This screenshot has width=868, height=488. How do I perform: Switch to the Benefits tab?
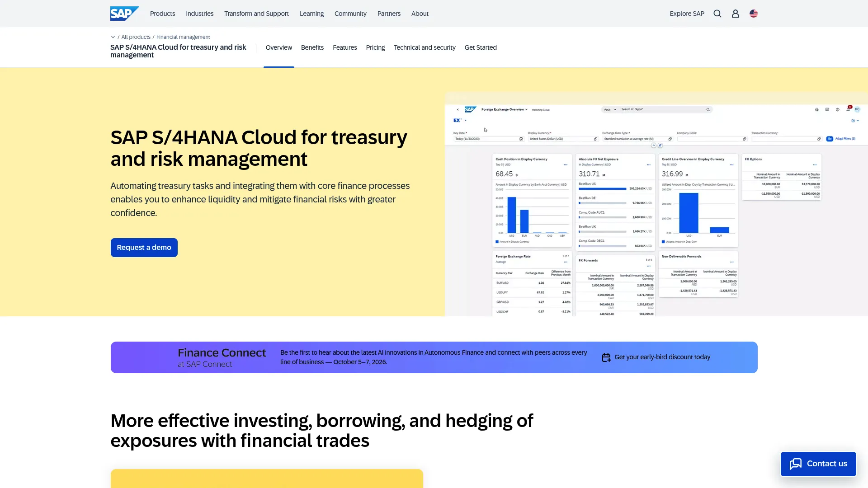312,47
